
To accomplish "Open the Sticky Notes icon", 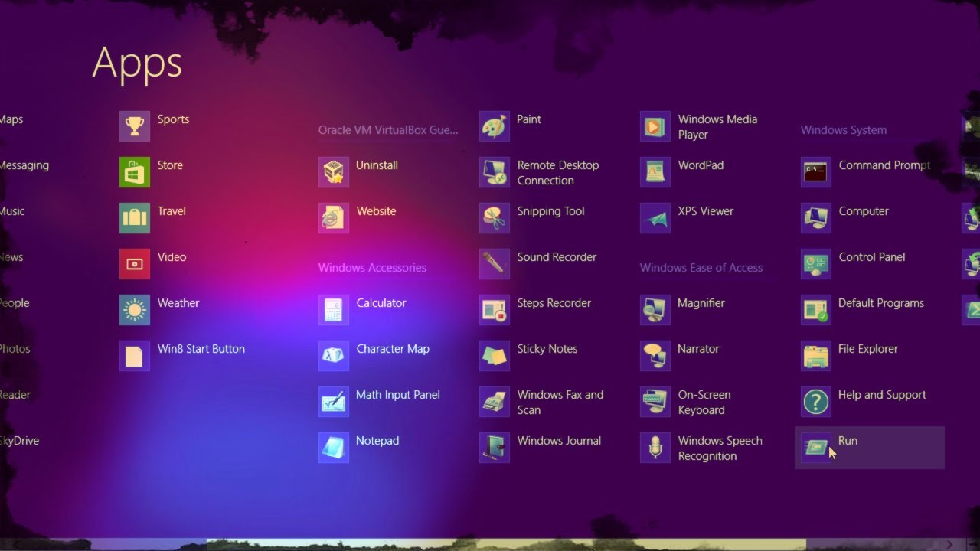I will [x=495, y=356].
